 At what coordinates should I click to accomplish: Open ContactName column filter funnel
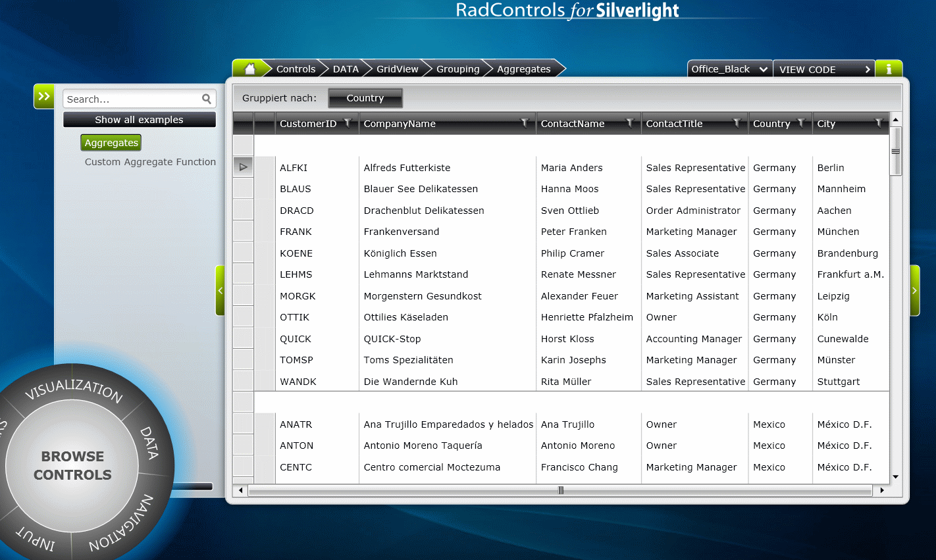coord(630,123)
